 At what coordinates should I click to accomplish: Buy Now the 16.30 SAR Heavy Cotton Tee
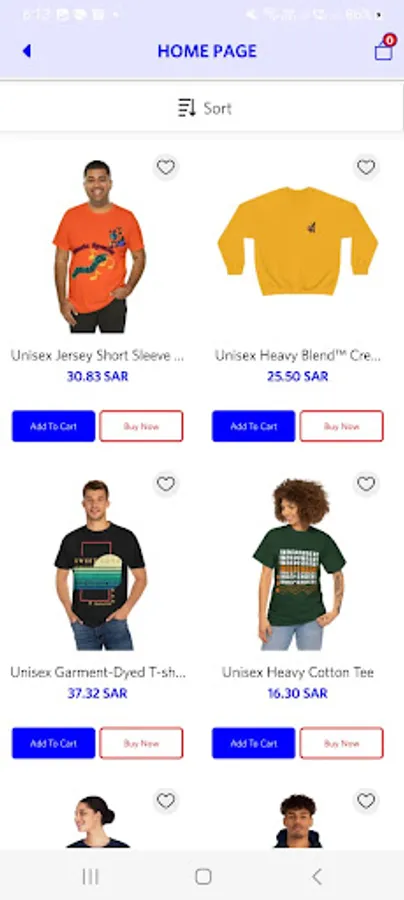(341, 743)
